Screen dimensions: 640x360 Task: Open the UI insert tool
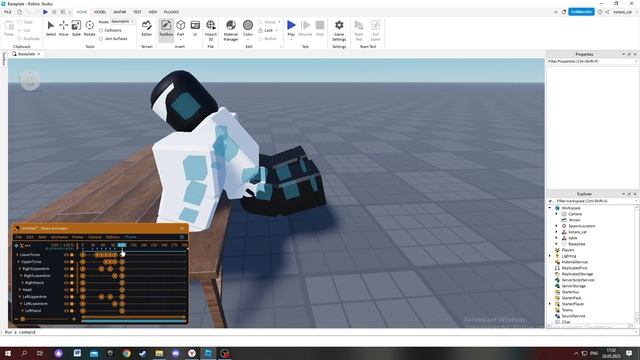195,29
